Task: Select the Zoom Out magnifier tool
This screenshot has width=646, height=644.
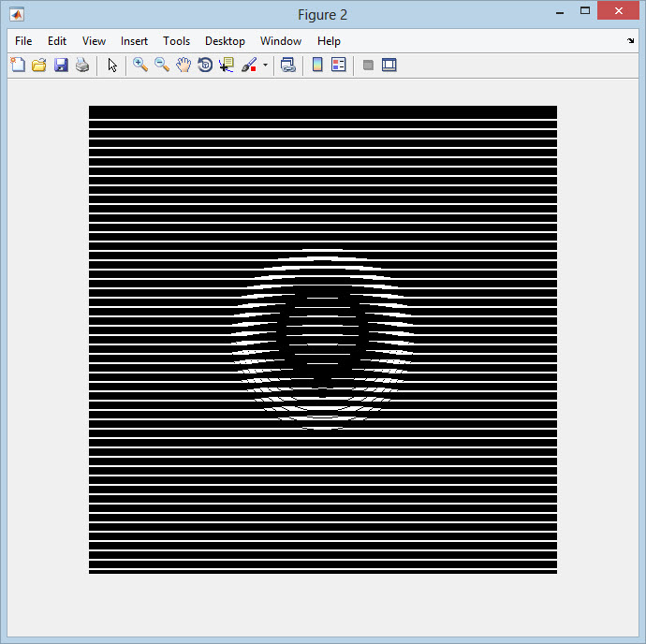Action: pyautogui.click(x=162, y=66)
